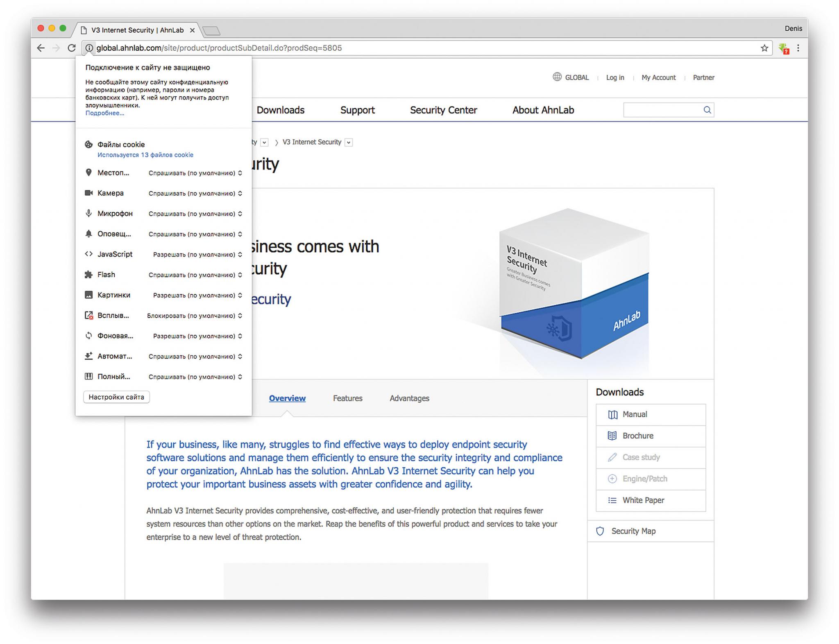839x644 pixels.
Task: Change the JavaScript permission setting
Action: (197, 255)
